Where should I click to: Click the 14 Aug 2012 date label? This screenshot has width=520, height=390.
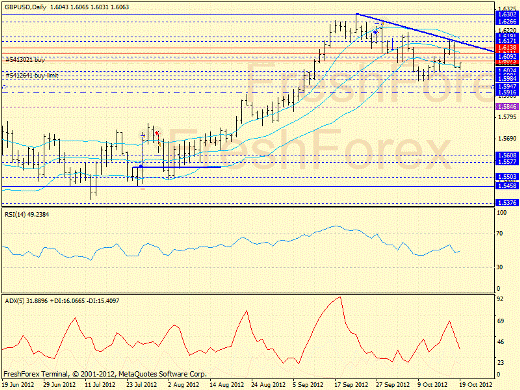click(227, 384)
